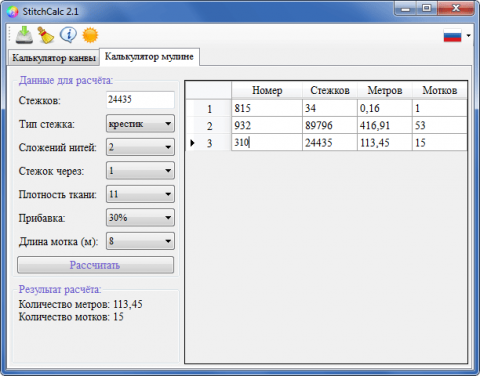Click the Мотков column header
Image resolution: width=480 pixels, height=376 pixels.
pyautogui.click(x=439, y=90)
